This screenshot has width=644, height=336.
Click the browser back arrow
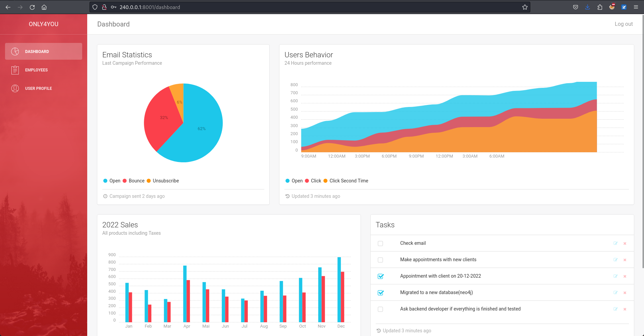[8, 7]
